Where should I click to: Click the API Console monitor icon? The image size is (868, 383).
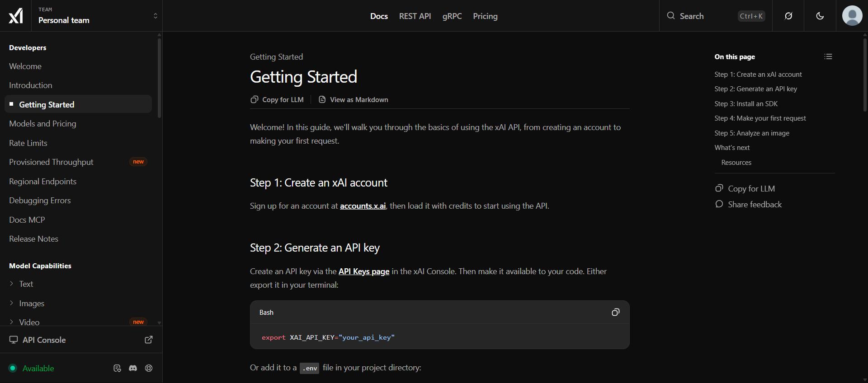click(14, 340)
